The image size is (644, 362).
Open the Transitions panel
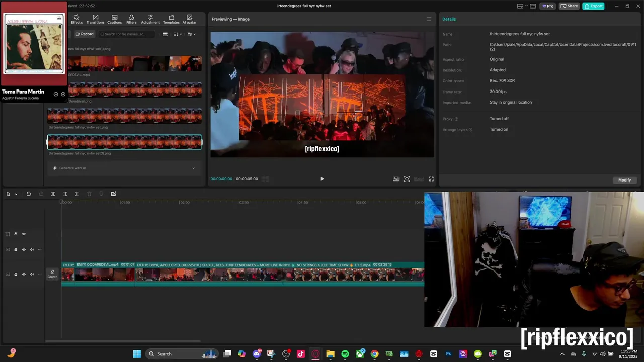(x=95, y=19)
